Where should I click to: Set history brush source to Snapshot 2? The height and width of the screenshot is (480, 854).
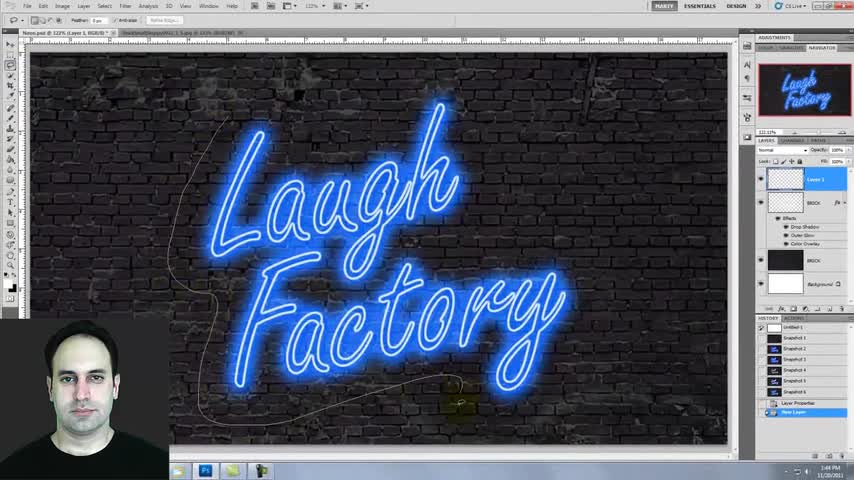761,349
